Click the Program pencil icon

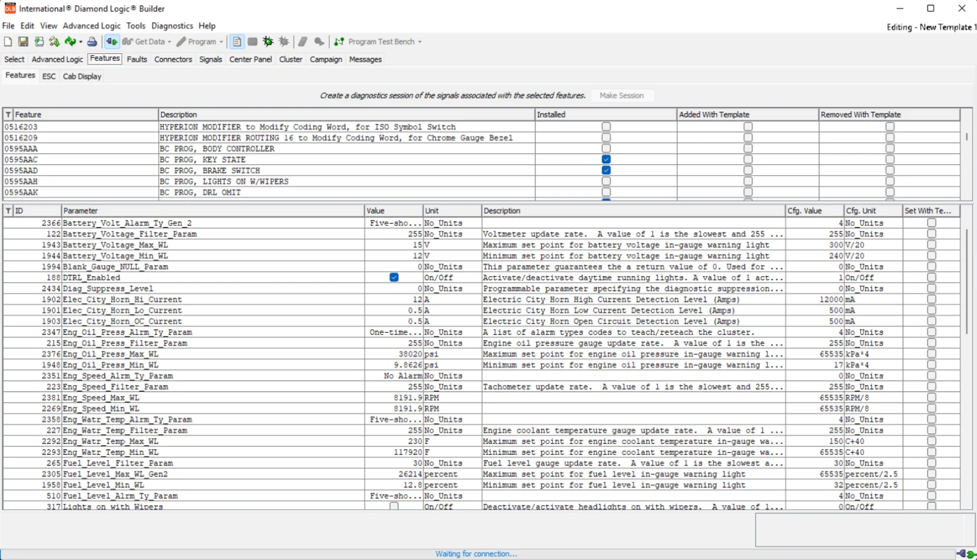[181, 42]
